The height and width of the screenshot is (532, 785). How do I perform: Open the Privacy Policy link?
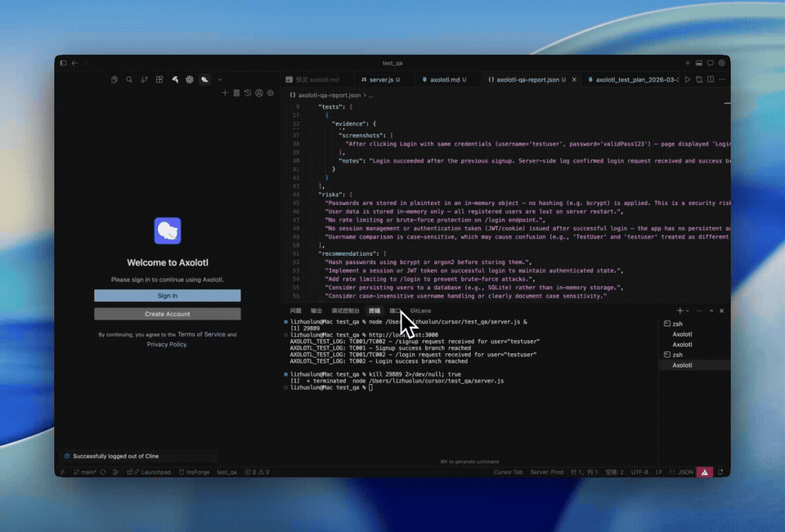167,344
